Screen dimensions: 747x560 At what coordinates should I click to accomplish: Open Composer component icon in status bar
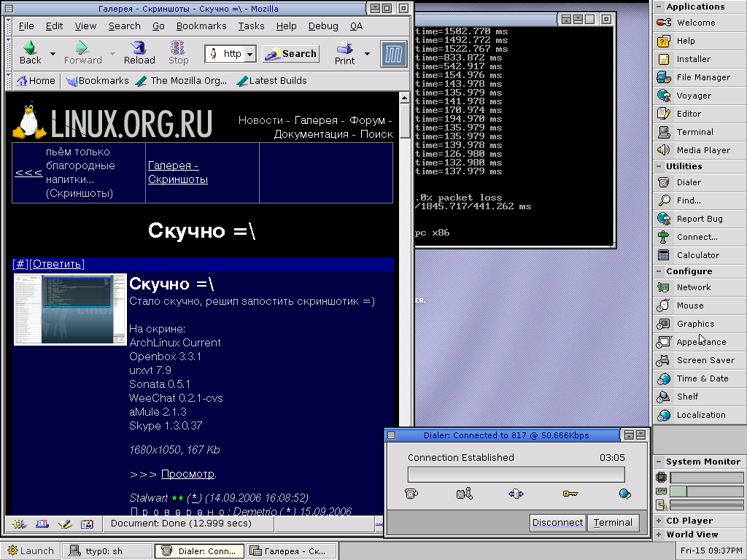65,524
